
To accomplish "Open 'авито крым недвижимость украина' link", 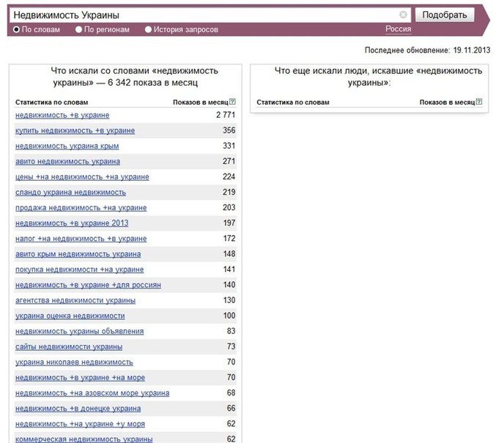I will [78, 254].
